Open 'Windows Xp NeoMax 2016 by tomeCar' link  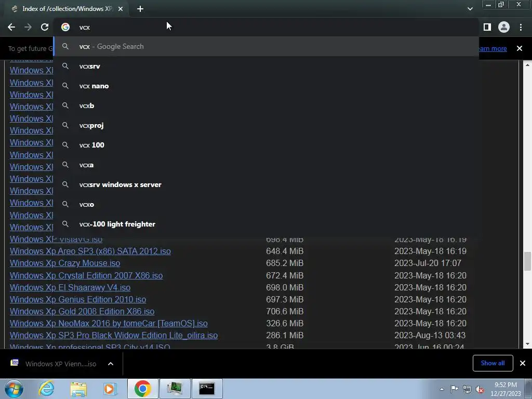pyautogui.click(x=109, y=323)
